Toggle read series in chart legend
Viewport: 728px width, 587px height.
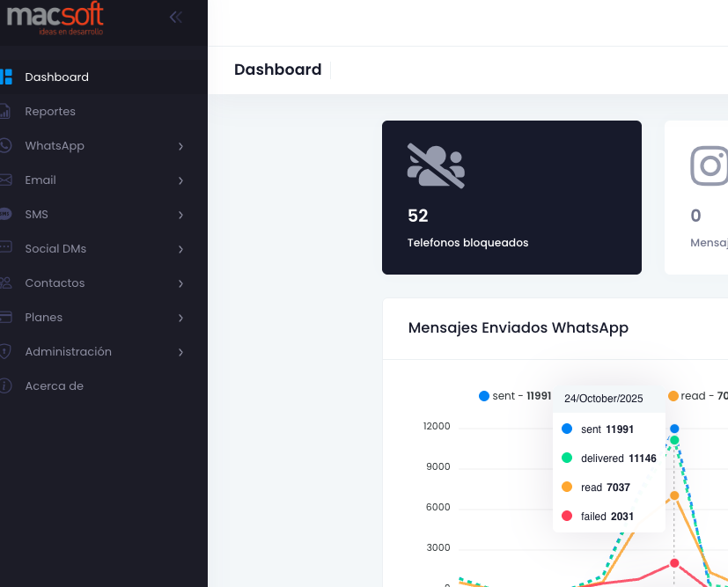tap(698, 396)
